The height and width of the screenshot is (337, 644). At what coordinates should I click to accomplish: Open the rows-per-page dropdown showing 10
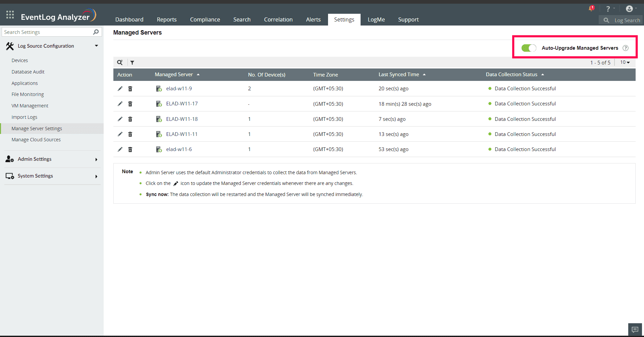pyautogui.click(x=625, y=62)
